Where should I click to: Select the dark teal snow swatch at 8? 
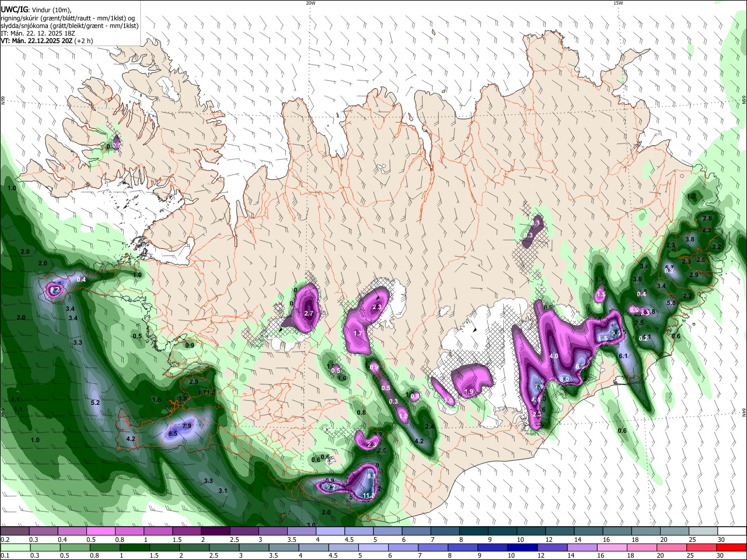(474, 531)
